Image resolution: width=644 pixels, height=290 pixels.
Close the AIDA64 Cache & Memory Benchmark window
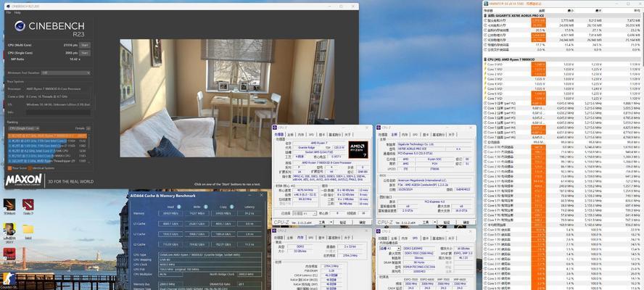262,196
